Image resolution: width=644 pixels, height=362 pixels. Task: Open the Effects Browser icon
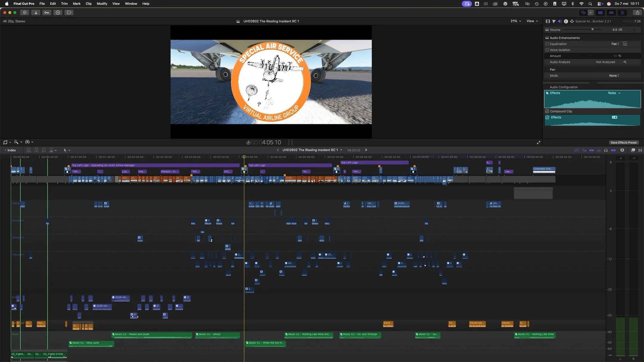click(x=633, y=150)
